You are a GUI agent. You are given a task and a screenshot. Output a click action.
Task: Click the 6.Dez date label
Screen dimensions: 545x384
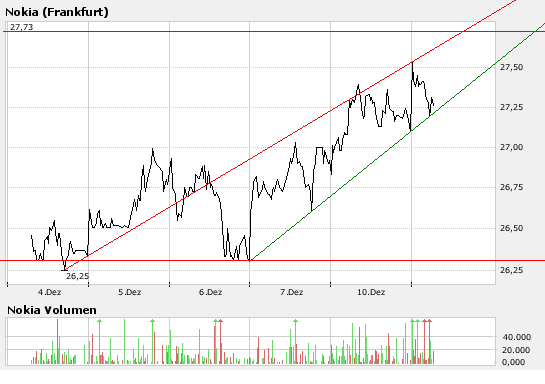coord(211,292)
